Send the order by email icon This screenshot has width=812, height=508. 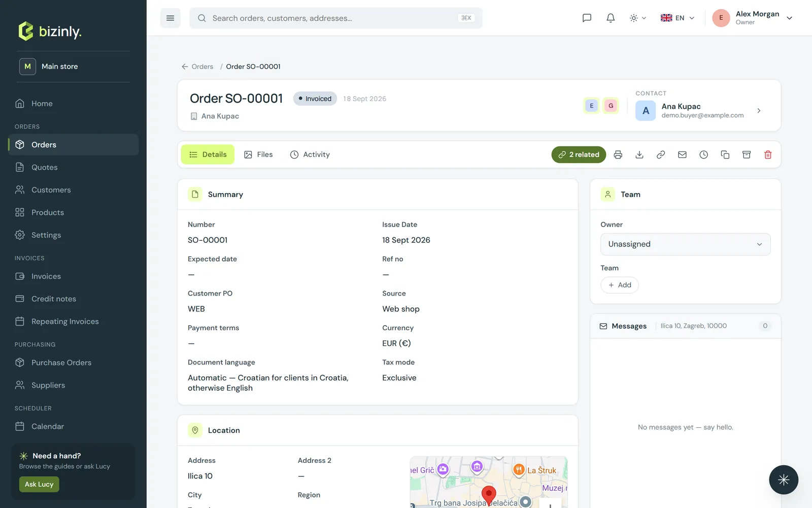coord(682,154)
